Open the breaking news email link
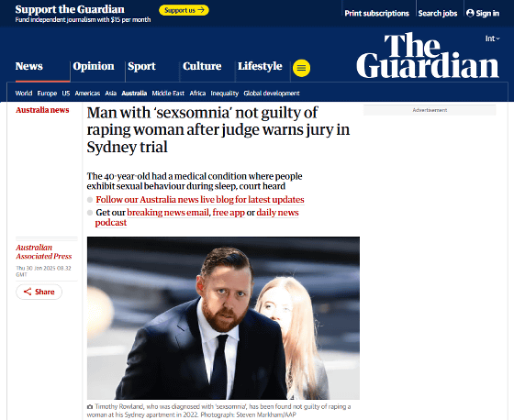This screenshot has width=514, height=420. 168,213
